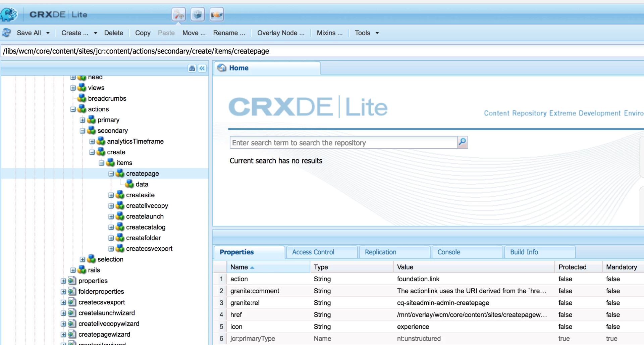Click the house icon on the Home tab

point(222,68)
